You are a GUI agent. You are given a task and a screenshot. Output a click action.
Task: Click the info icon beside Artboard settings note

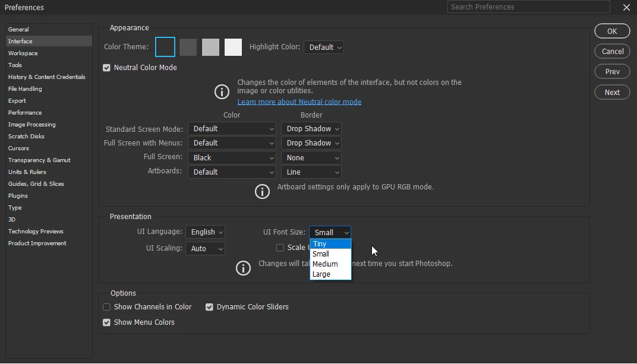pos(262,191)
